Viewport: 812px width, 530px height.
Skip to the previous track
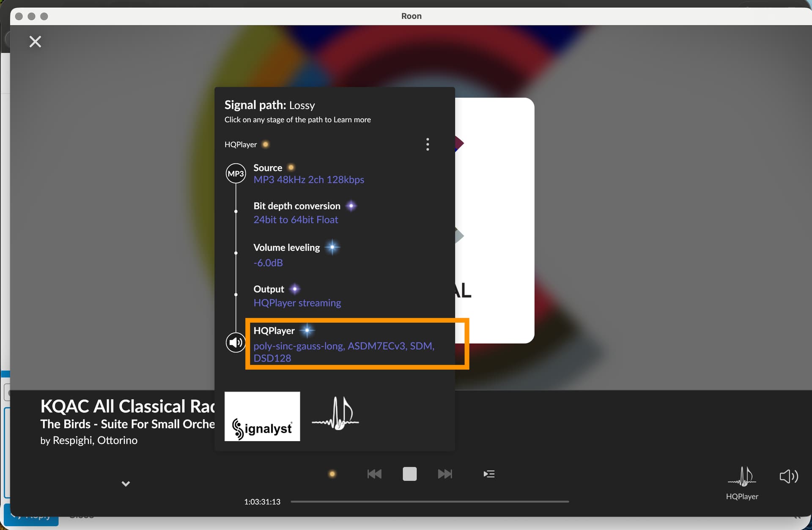pyautogui.click(x=374, y=474)
